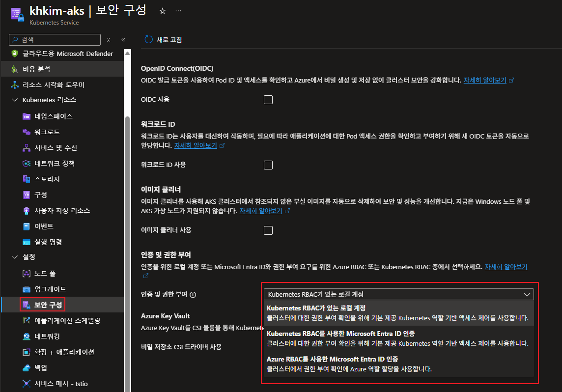Image resolution: width=562 pixels, height=392 pixels.
Task: Open 워크로드 ID 자세히 알아보기 link
Action: 196,145
